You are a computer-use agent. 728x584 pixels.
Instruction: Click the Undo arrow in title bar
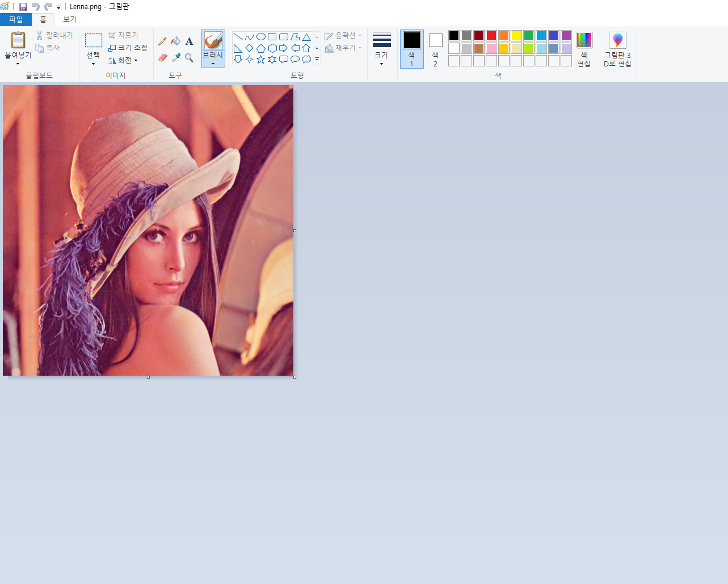(x=36, y=7)
